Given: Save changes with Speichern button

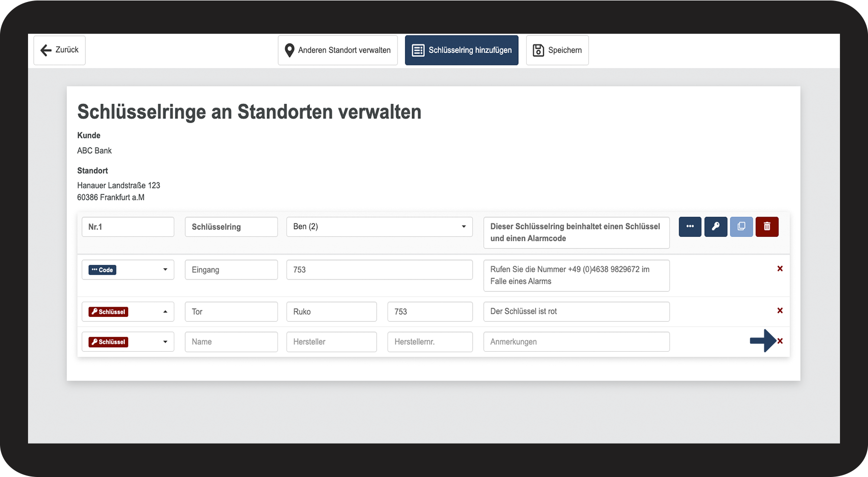Looking at the screenshot, I should pos(557,50).
